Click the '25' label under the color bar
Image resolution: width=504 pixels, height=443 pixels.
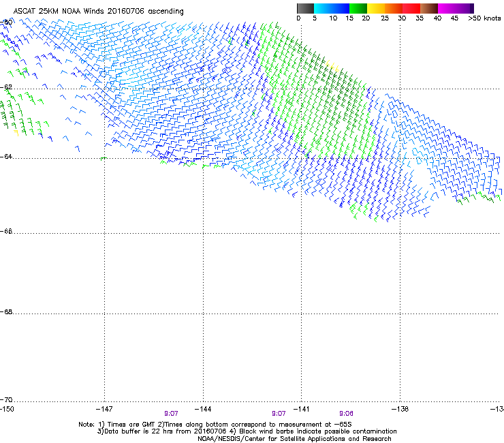(385, 18)
